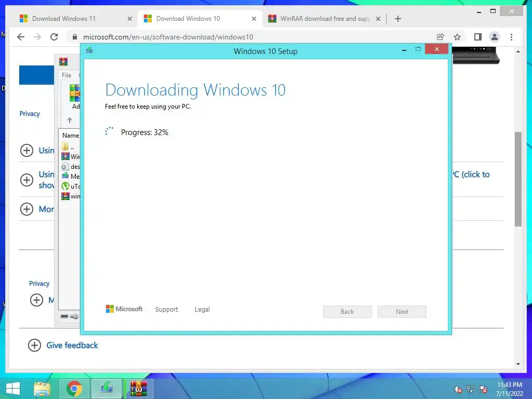This screenshot has height=399, width=532.
Task: Switch to Windows 10 Setup taskbar icon
Action: pos(107,389)
